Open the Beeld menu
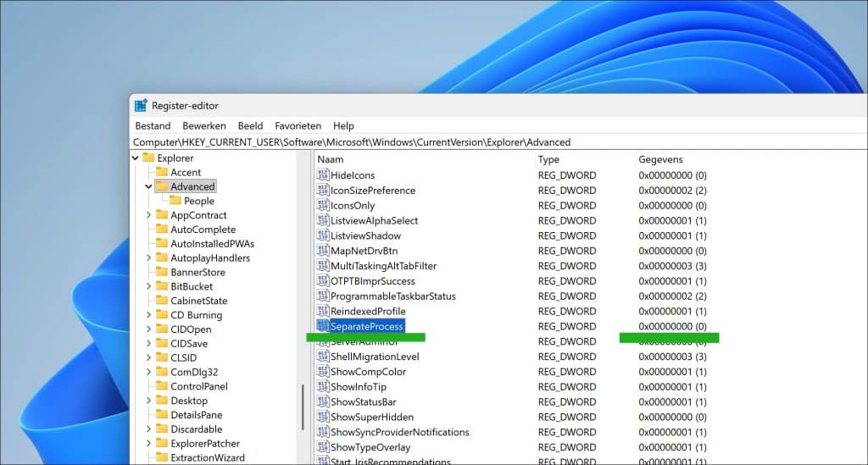This screenshot has height=465, width=868. (250, 126)
